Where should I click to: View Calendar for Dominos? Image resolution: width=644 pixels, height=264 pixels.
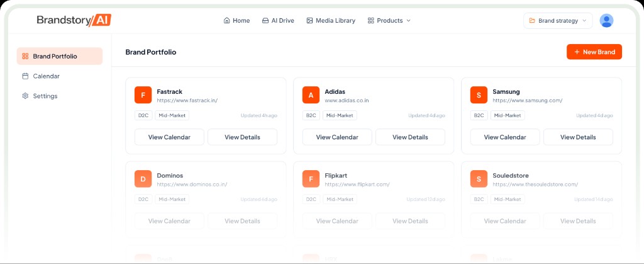(x=169, y=221)
